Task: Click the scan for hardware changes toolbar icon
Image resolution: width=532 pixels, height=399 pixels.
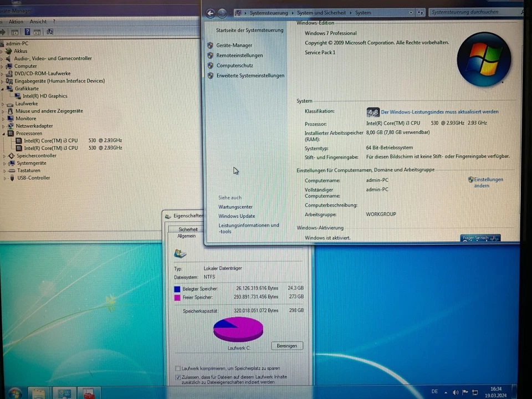Action: tap(49, 32)
